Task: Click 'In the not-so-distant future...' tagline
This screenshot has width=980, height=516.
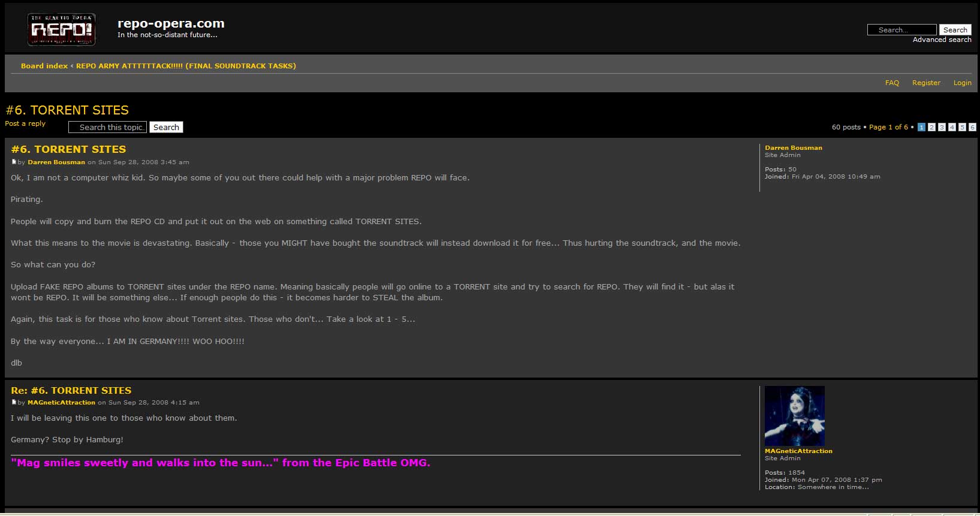Action: [x=167, y=35]
